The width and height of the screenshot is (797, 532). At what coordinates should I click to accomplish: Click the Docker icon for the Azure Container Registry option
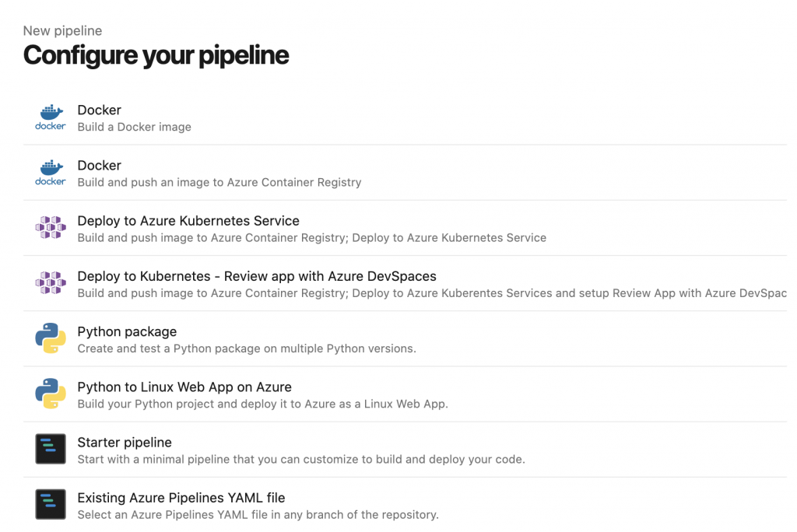pos(51,173)
